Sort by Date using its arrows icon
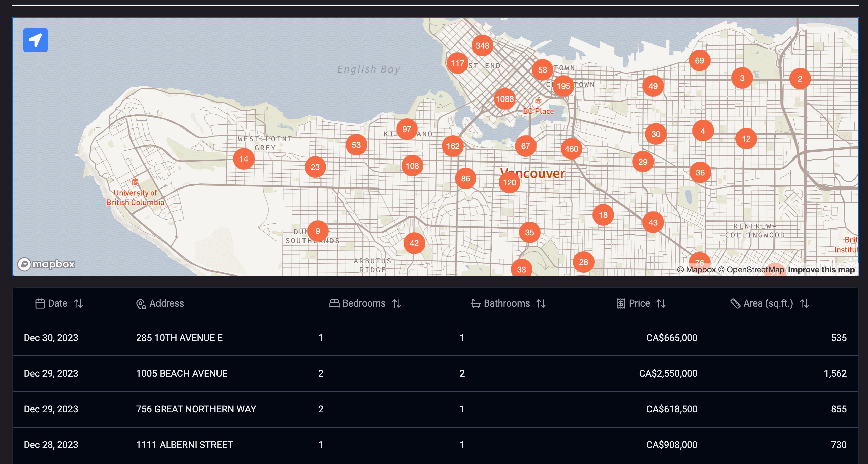Image resolution: width=868 pixels, height=464 pixels. pos(79,303)
